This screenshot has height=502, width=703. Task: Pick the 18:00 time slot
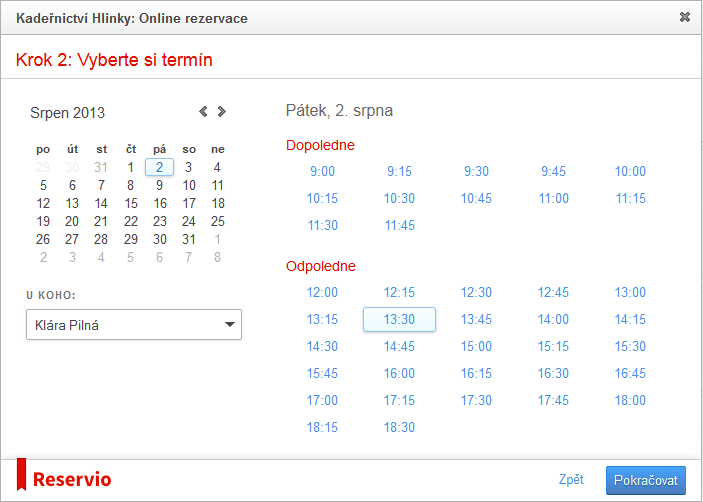(x=630, y=401)
